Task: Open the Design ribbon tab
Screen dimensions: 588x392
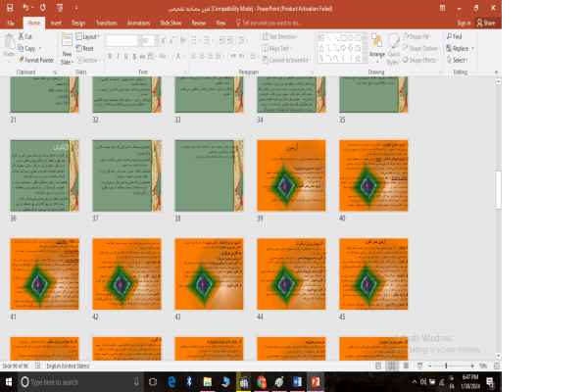Action: click(x=78, y=21)
